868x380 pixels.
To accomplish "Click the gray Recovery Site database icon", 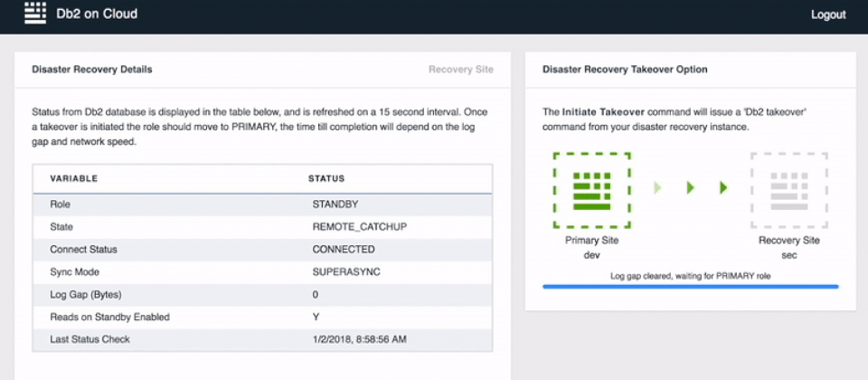I will (x=788, y=191).
